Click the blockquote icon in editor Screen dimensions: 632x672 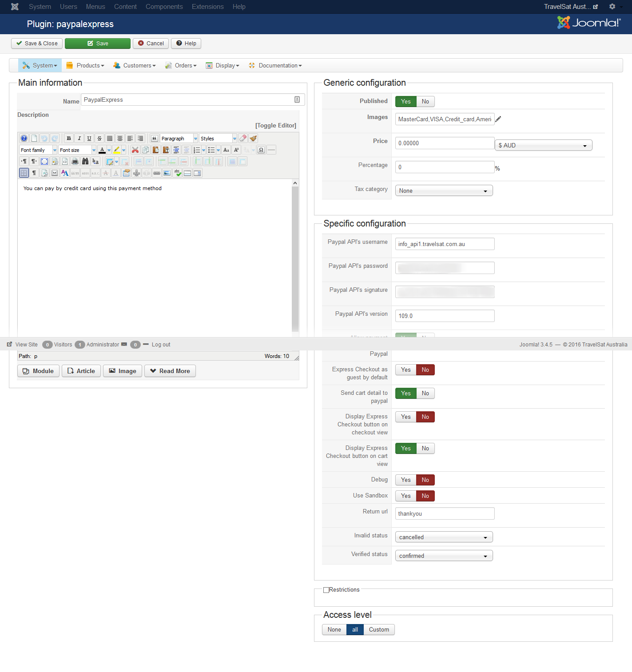(154, 139)
